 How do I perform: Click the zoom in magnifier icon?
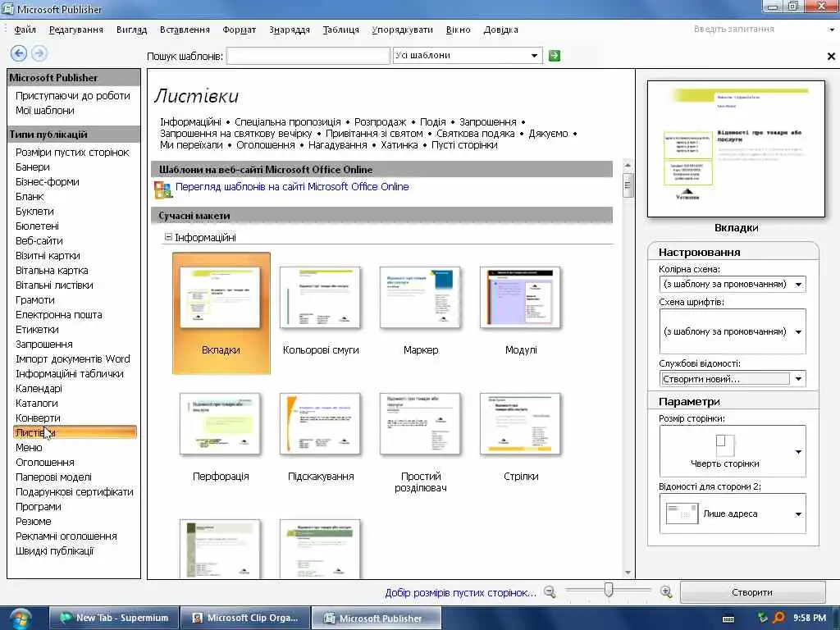tap(666, 592)
